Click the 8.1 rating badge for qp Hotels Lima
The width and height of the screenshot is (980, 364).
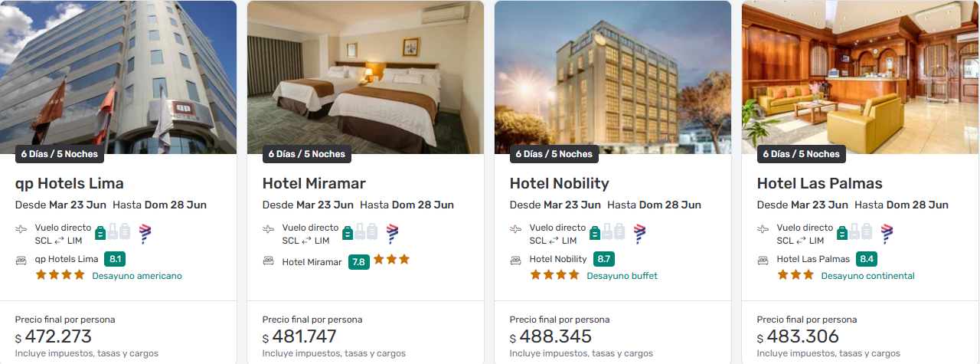coord(115,259)
